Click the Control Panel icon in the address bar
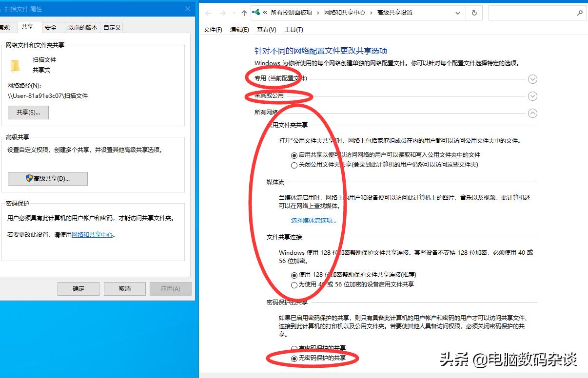Image resolution: width=588 pixels, height=378 pixels. coord(255,13)
